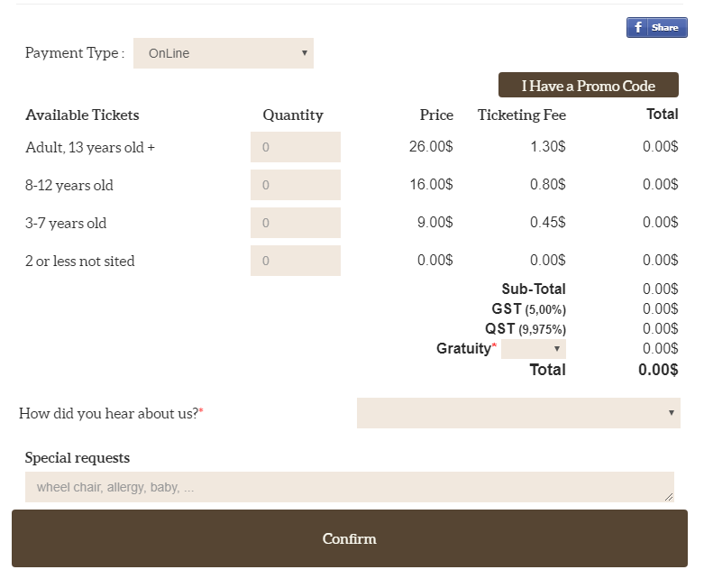Click the Adult ticket total amount
This screenshot has height=588, width=704.
pyautogui.click(x=660, y=146)
